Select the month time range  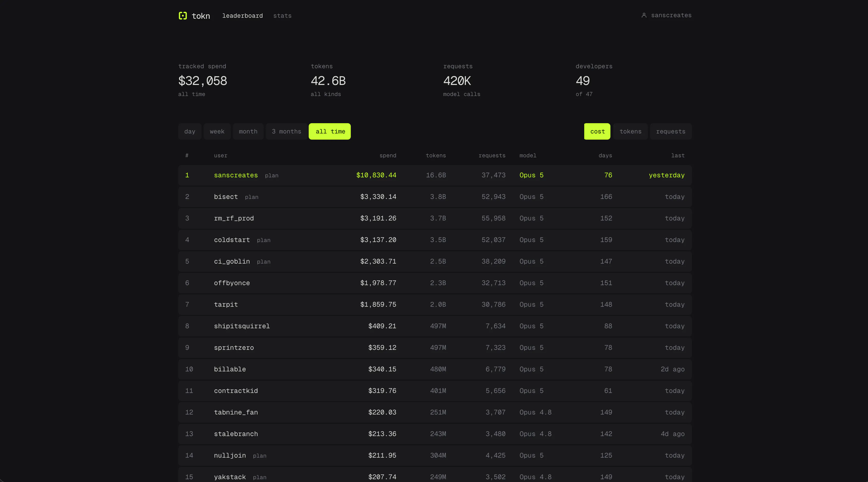(x=248, y=131)
